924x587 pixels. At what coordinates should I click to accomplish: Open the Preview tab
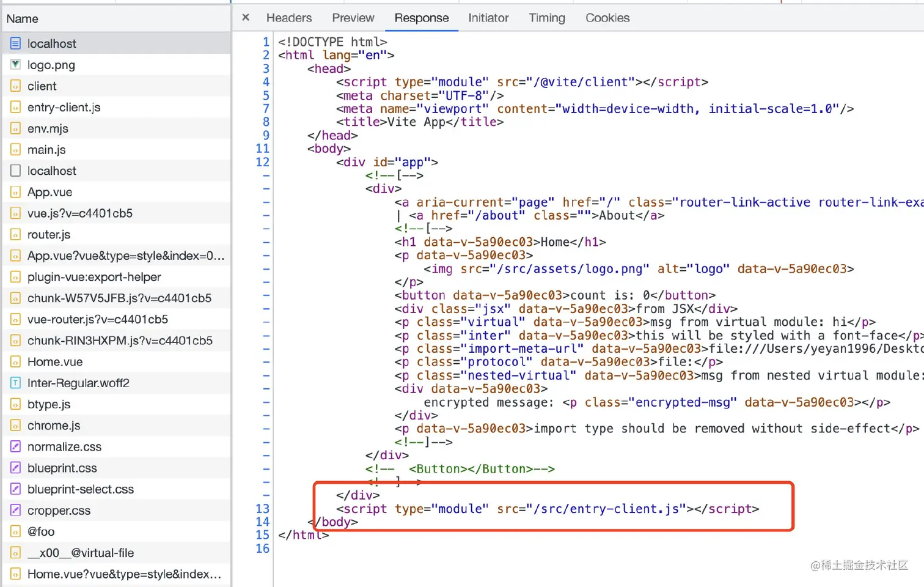[x=353, y=18]
